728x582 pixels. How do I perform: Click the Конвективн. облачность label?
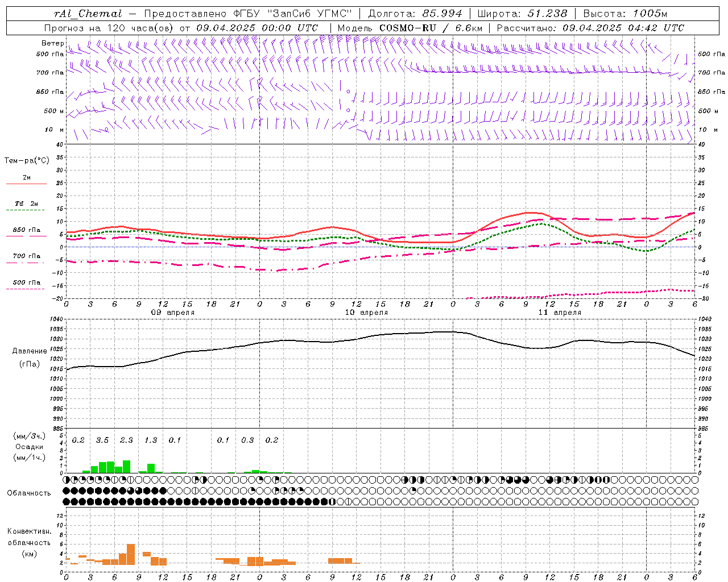[x=29, y=537]
